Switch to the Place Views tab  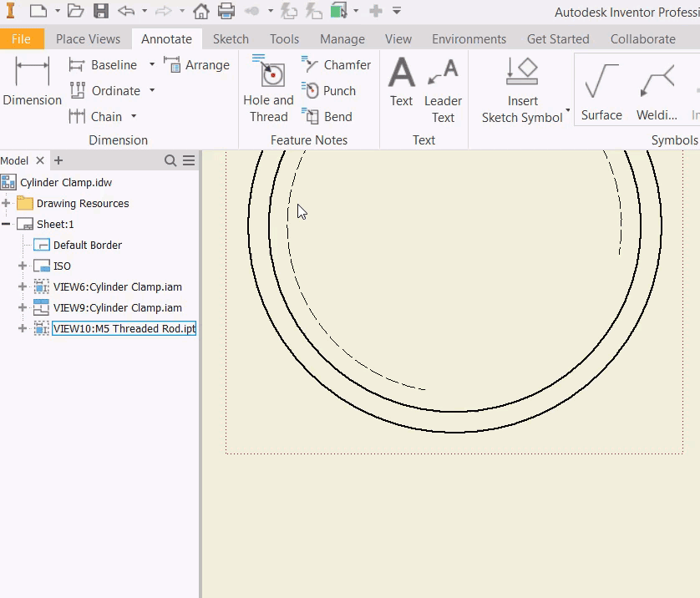88,39
